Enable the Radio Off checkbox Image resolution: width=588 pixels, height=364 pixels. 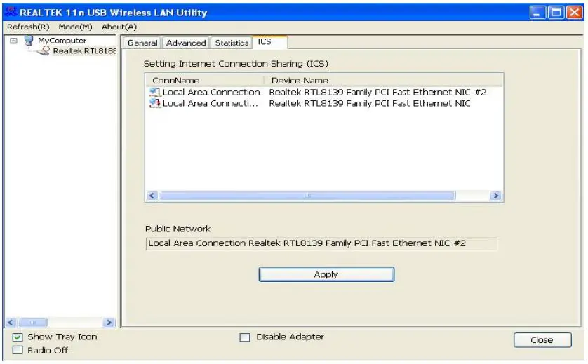pos(18,351)
